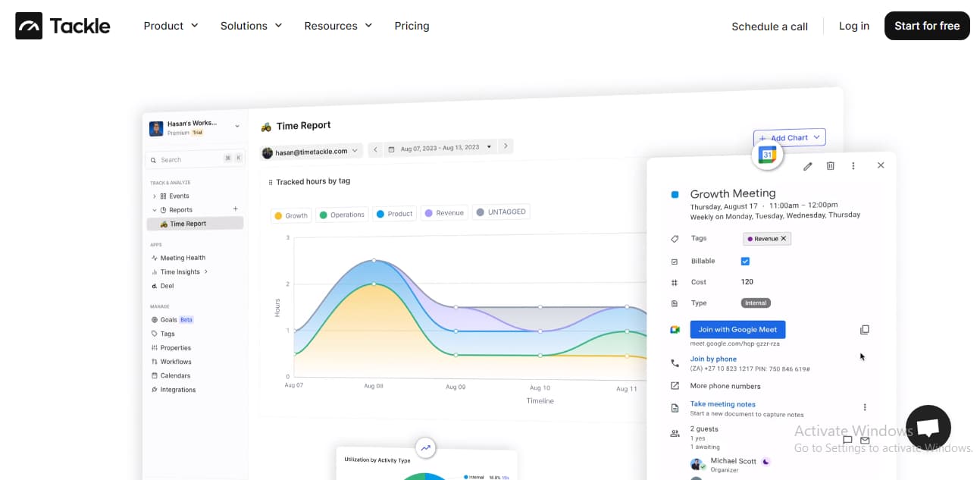Email the guests with the envelope icon
Image resolution: width=980 pixels, height=480 pixels.
coord(865,440)
